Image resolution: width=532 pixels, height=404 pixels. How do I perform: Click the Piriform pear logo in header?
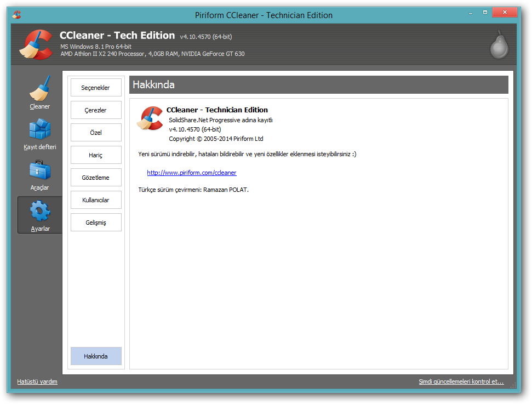[x=499, y=45]
